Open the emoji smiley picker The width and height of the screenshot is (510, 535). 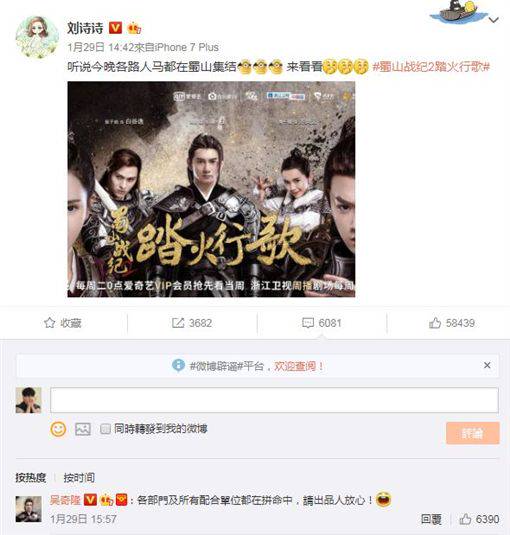[58, 429]
